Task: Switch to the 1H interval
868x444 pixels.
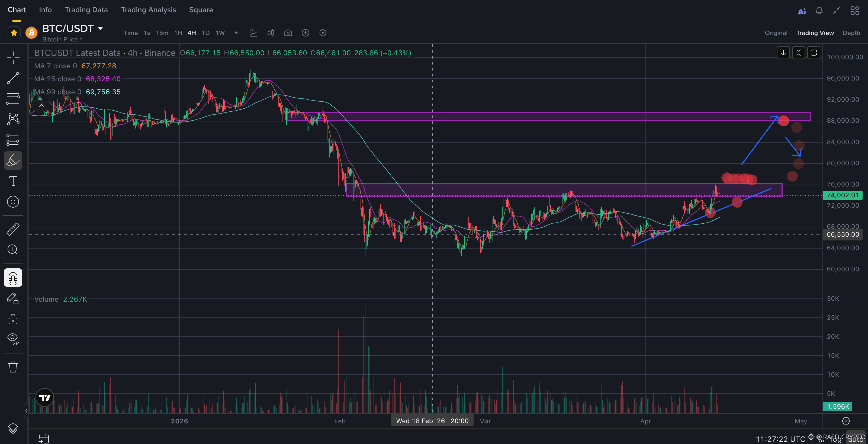Action: (x=178, y=33)
